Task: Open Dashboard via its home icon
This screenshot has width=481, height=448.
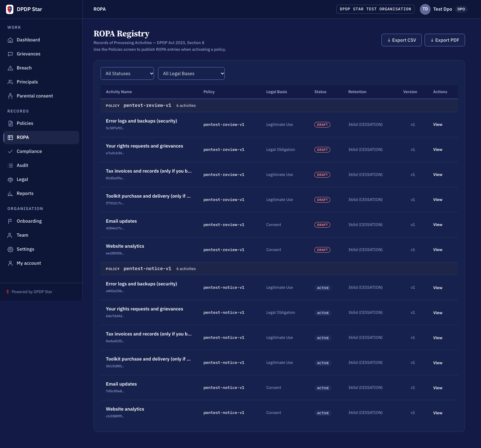Action: 10,40
